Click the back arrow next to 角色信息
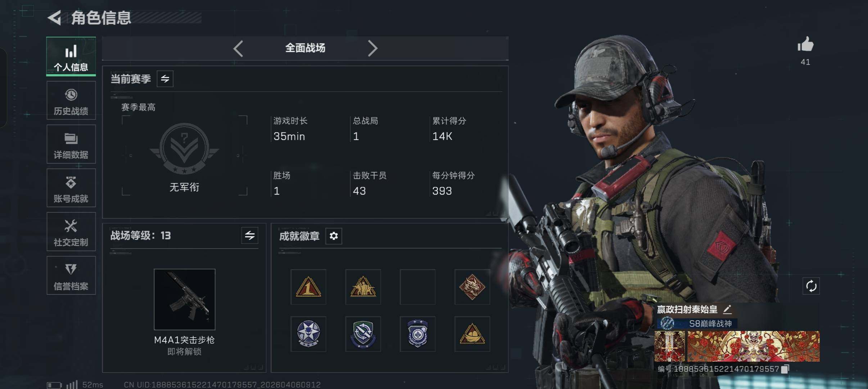Image resolution: width=868 pixels, height=389 pixels. click(x=55, y=18)
